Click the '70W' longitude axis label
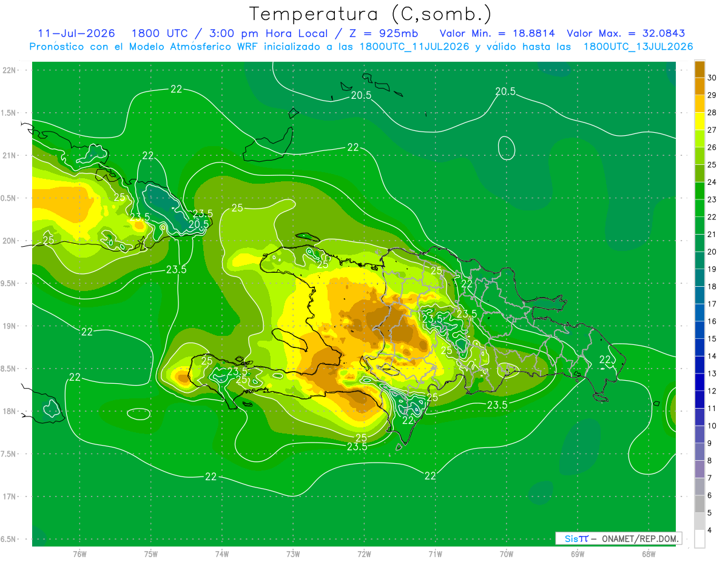Viewport: 728px width, 562px height. [x=506, y=554]
